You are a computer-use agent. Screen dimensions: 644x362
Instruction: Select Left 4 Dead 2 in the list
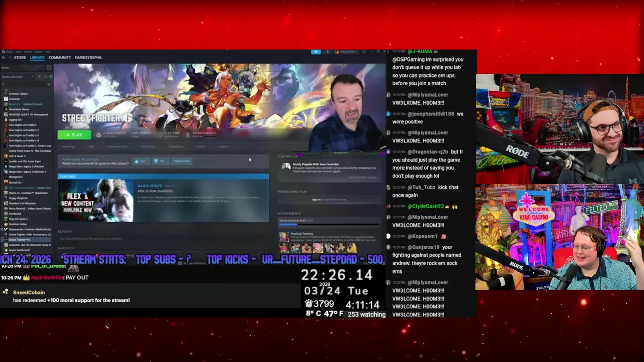[x=18, y=156]
